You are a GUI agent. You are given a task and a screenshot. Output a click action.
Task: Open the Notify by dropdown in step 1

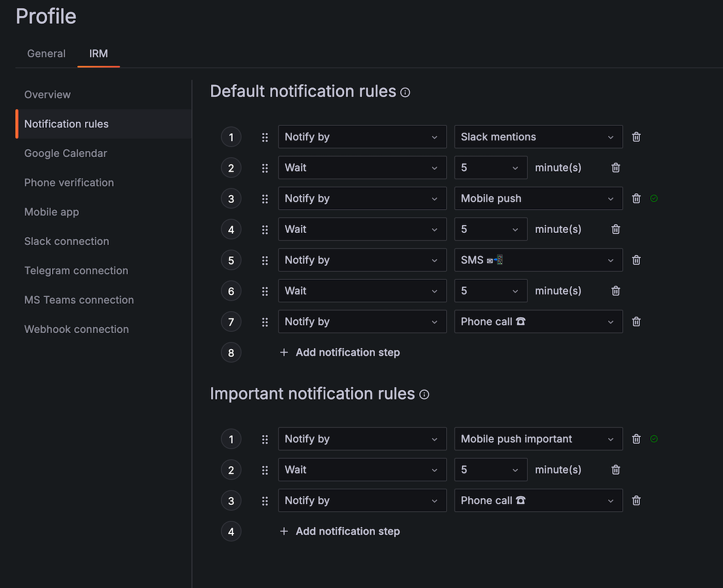pyautogui.click(x=362, y=137)
